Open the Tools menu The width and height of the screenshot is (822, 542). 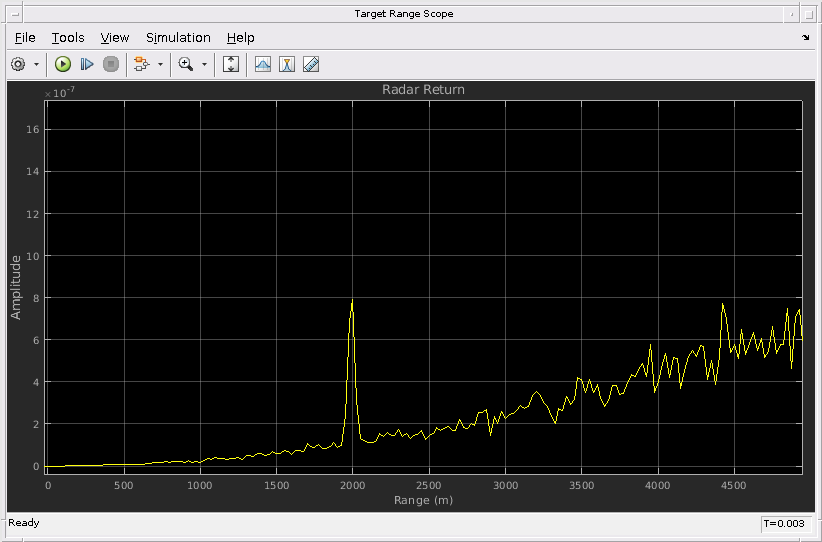[x=68, y=38]
